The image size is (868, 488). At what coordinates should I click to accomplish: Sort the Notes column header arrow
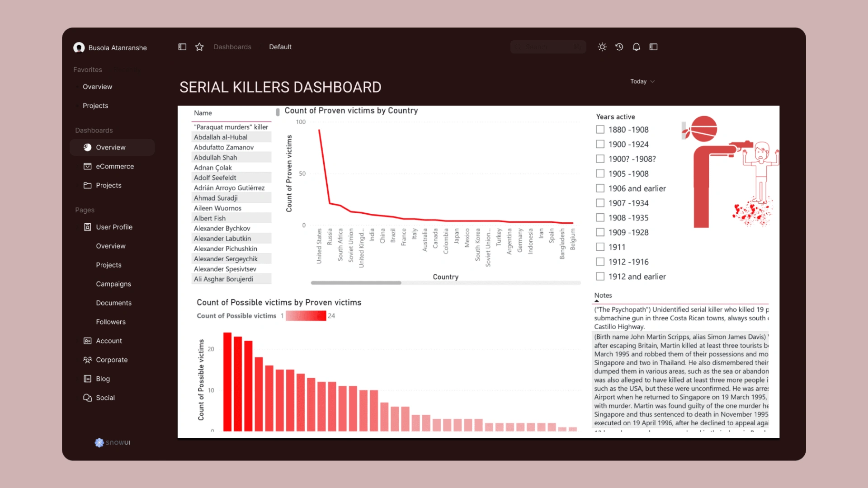(597, 300)
